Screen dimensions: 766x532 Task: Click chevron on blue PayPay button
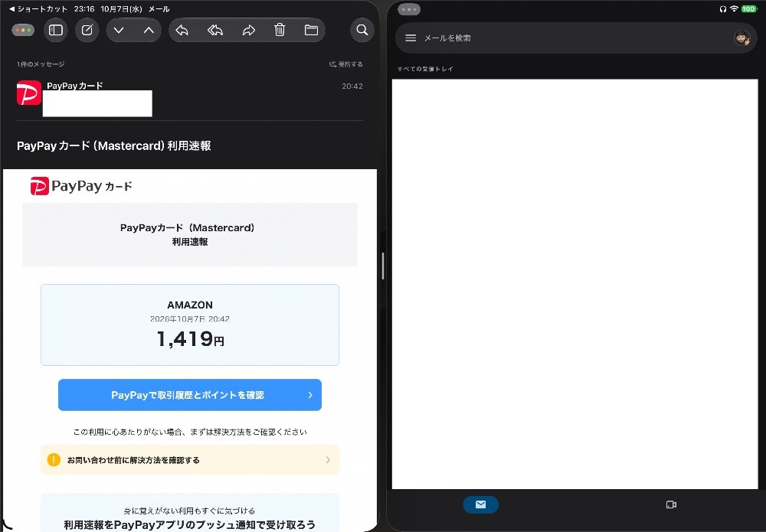(310, 395)
